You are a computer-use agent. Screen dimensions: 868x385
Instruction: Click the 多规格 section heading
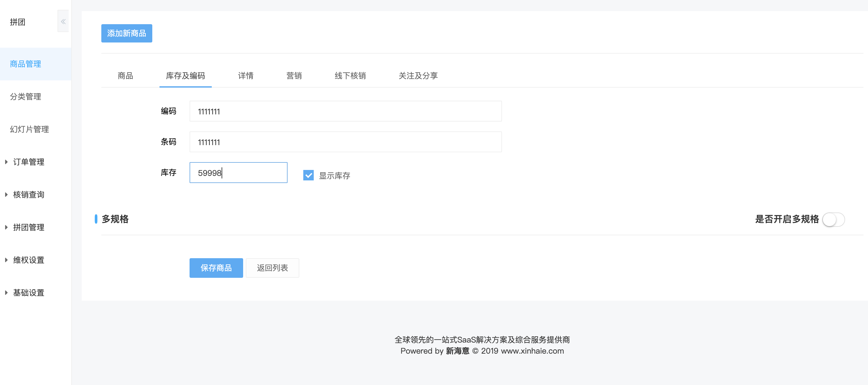115,219
